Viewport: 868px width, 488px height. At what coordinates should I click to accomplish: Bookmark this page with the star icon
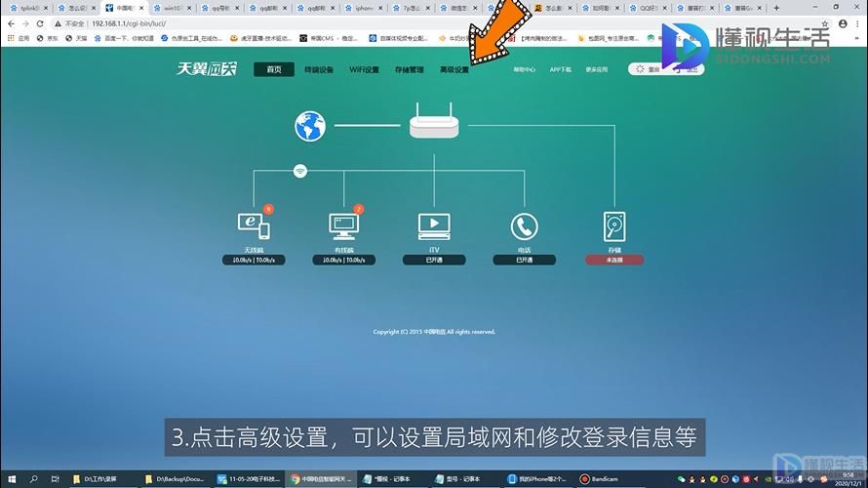point(825,23)
